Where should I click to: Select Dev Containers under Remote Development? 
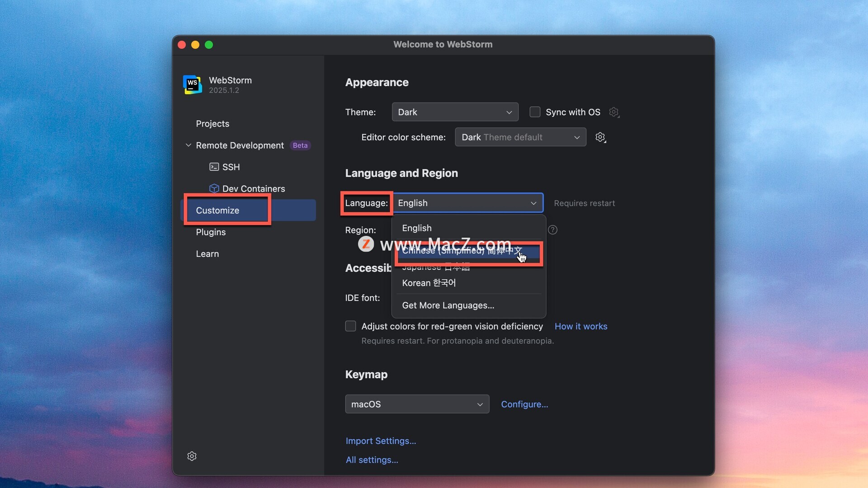(x=254, y=188)
